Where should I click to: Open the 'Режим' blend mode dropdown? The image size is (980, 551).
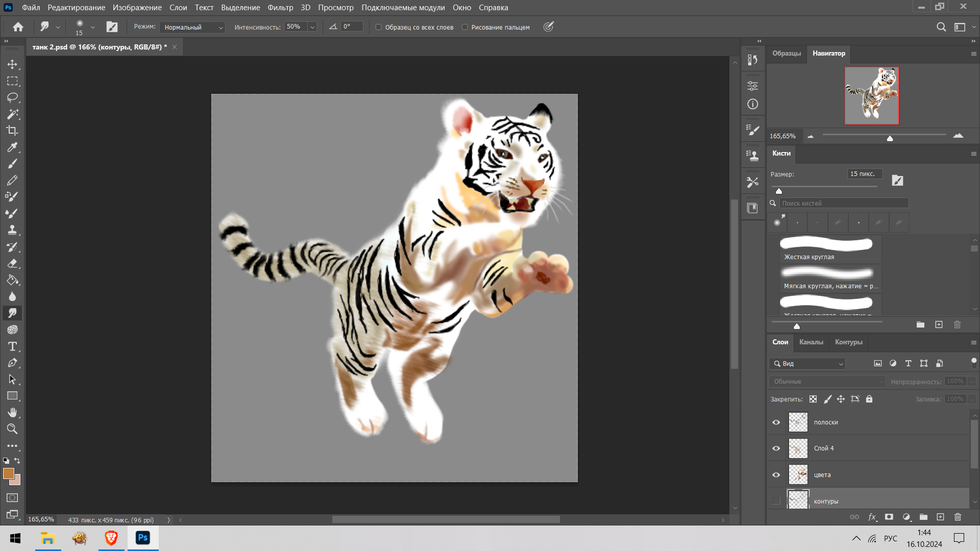(192, 28)
